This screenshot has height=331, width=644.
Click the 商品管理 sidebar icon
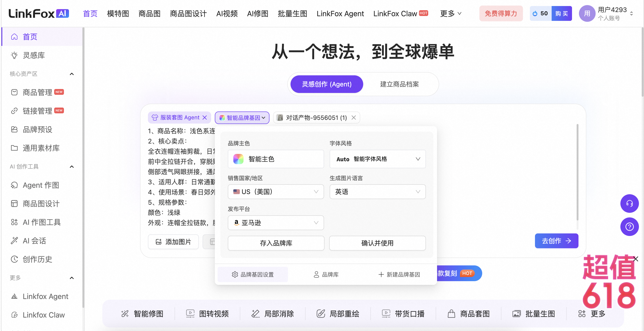click(x=14, y=92)
